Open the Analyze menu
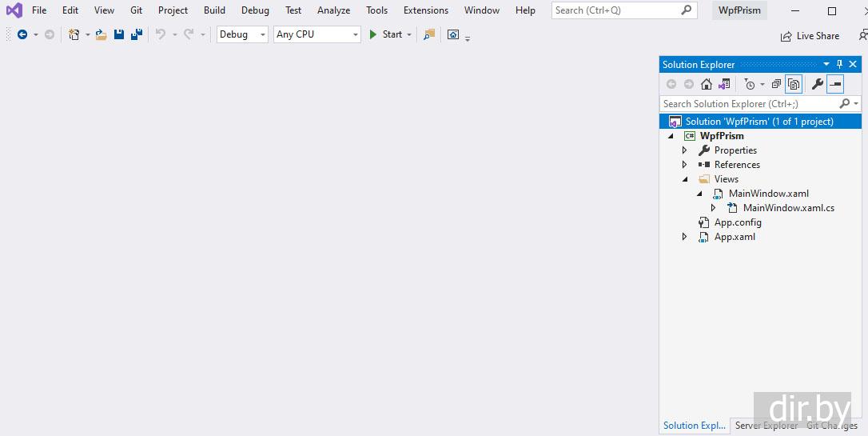Screen dimensions: 868x436 334,10
